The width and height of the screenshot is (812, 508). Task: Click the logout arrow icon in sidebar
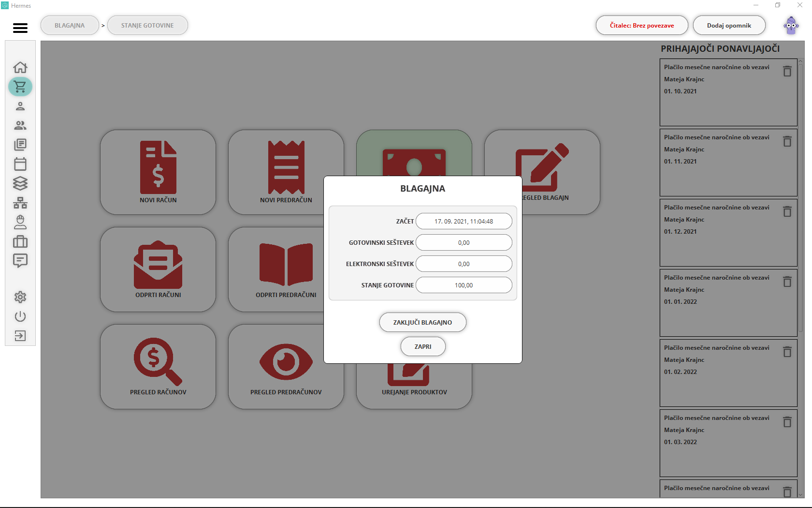20,336
